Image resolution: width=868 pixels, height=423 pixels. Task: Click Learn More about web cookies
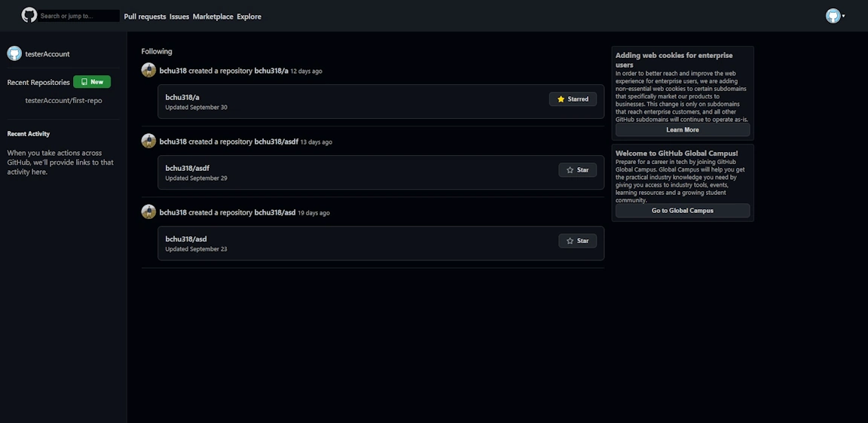pyautogui.click(x=682, y=130)
